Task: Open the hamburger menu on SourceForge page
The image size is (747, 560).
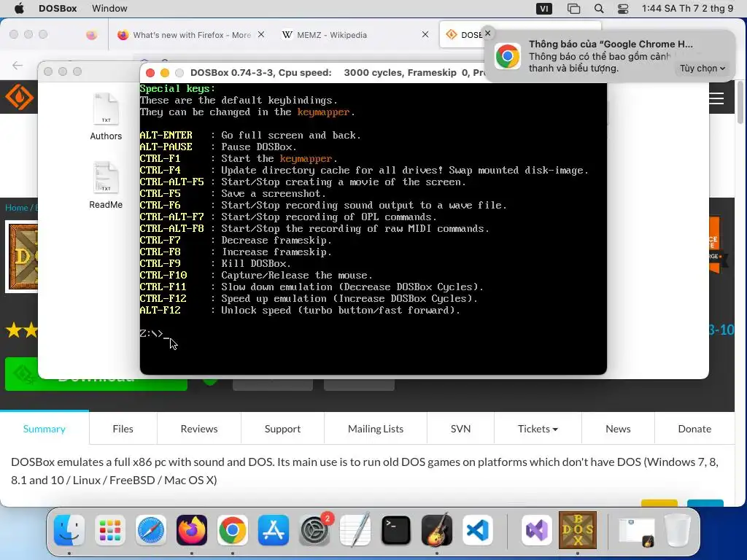Action: pos(716,98)
